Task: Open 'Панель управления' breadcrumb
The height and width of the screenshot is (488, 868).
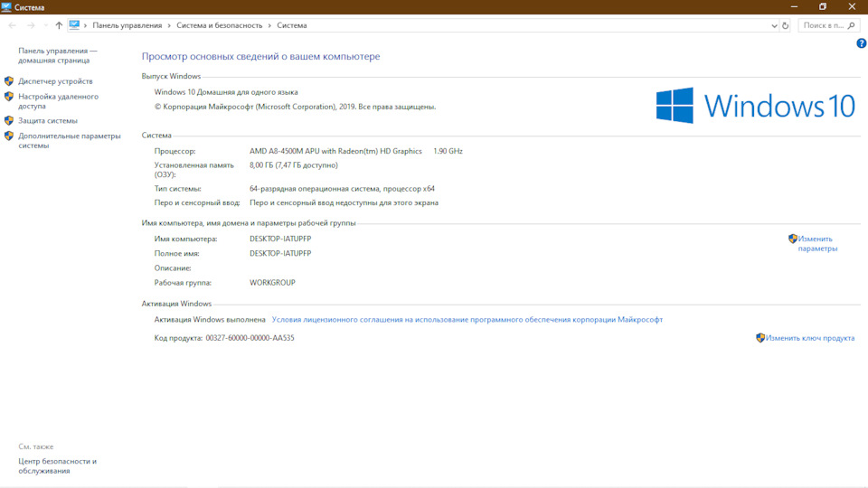Action: pos(127,25)
